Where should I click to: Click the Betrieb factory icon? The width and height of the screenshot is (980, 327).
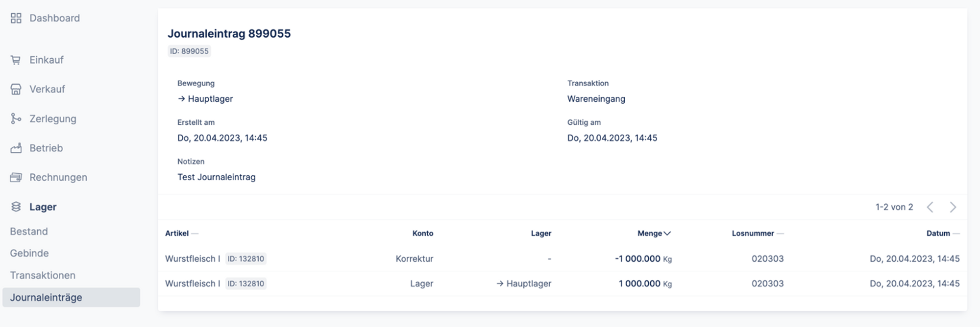[x=16, y=148]
